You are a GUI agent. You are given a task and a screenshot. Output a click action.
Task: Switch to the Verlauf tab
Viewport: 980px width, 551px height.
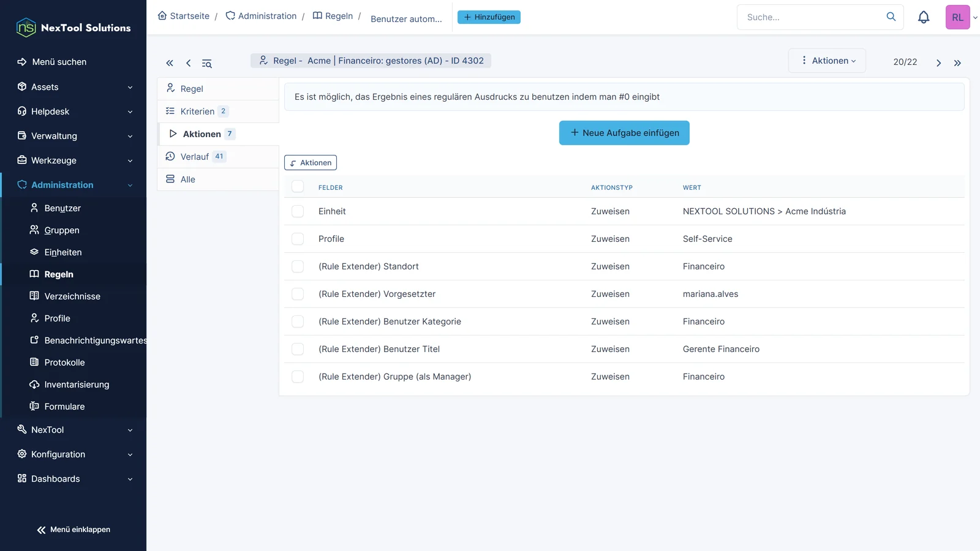tap(218, 157)
